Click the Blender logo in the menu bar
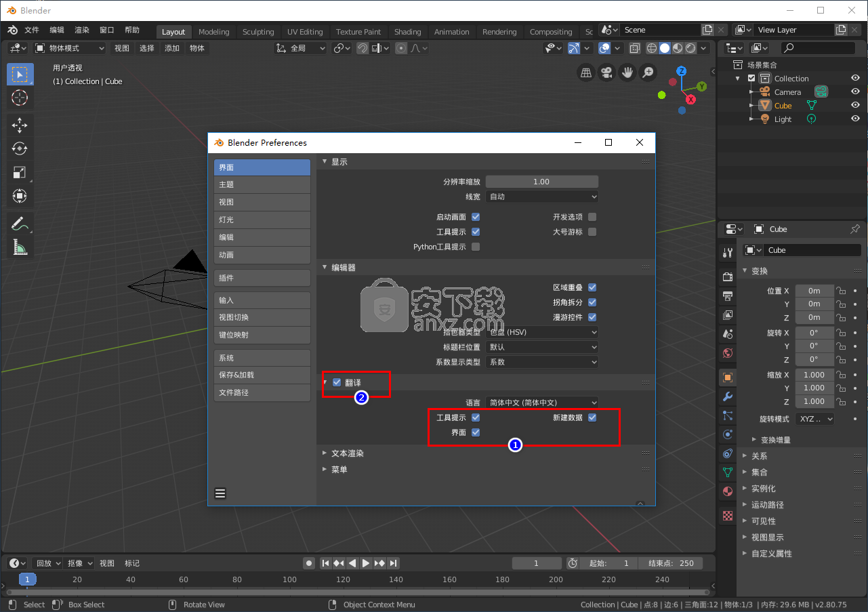 12,30
